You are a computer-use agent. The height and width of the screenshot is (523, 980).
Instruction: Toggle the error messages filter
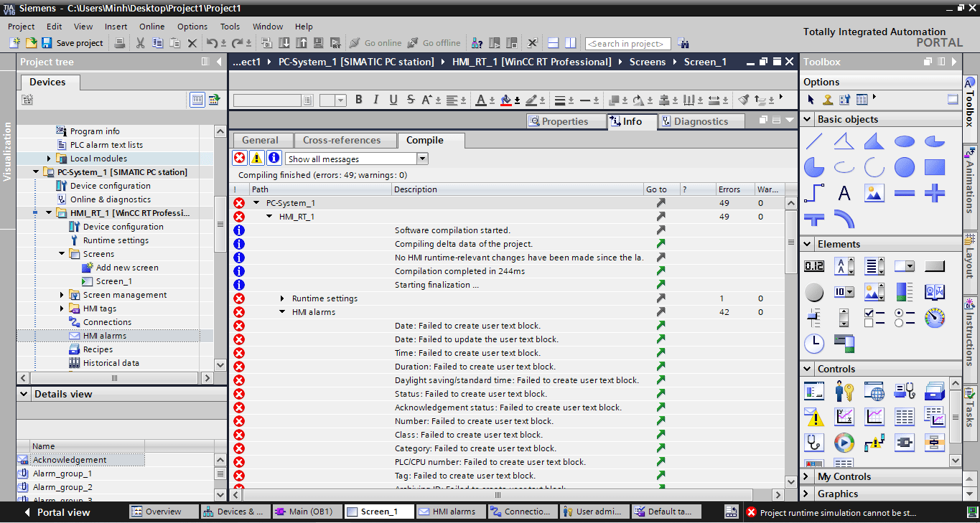(239, 159)
